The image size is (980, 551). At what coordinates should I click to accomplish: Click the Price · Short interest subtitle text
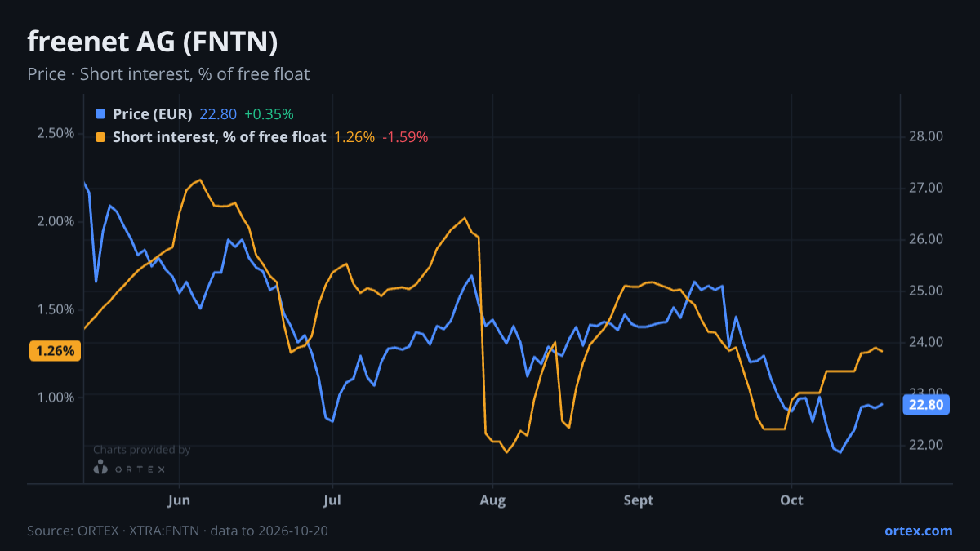tap(168, 74)
